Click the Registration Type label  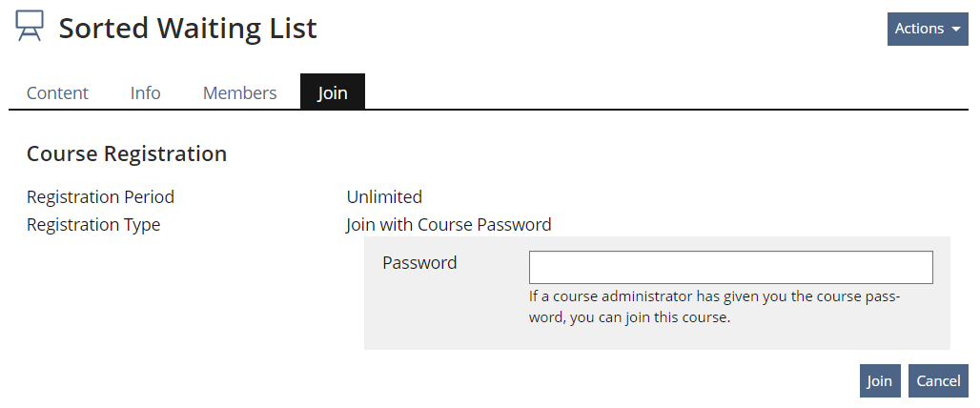(93, 225)
